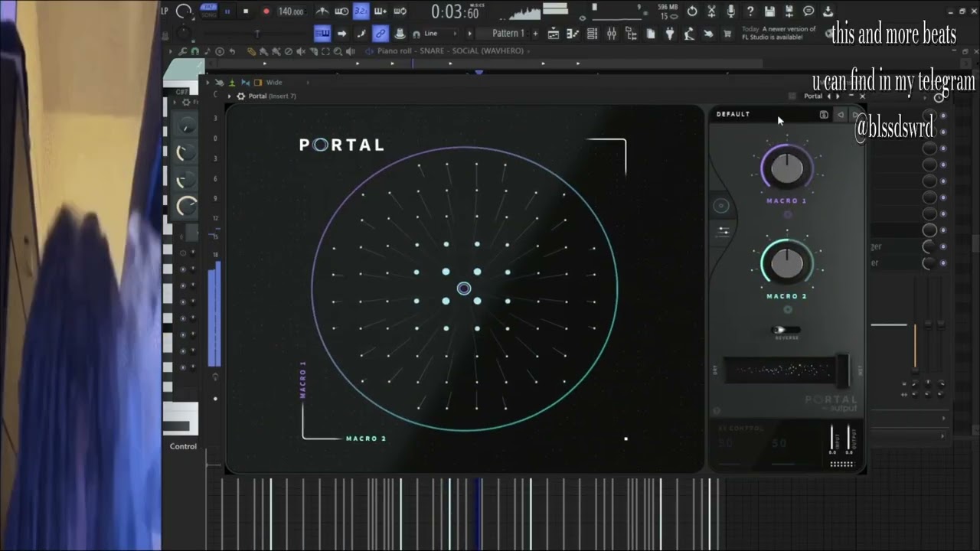The image size is (980, 551).
Task: Click the piano roll speaker playback icon
Action: pyautogui.click(x=351, y=51)
